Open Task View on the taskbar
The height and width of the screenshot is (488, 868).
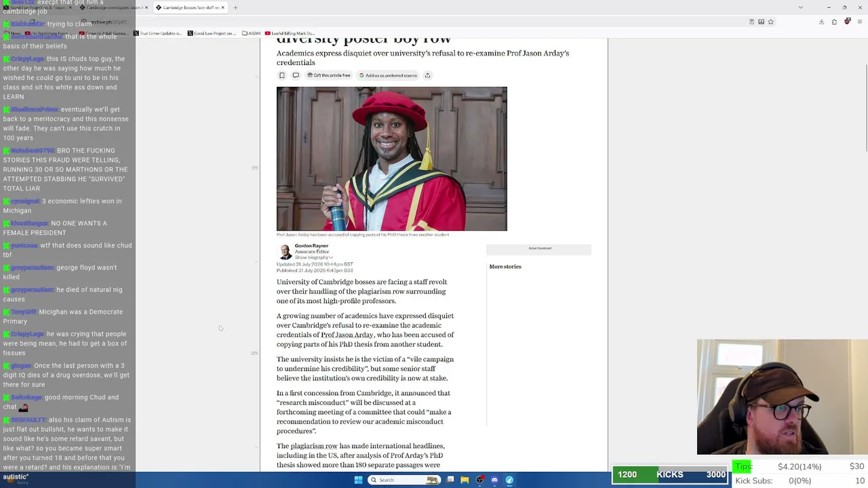coord(450,480)
